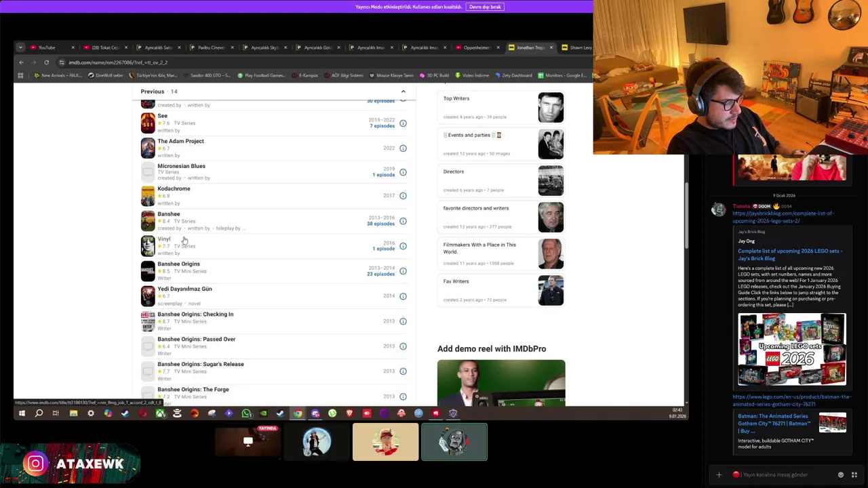The height and width of the screenshot is (488, 868).
Task: Open the jaysbrickblog.com link in chat
Action: click(x=783, y=217)
